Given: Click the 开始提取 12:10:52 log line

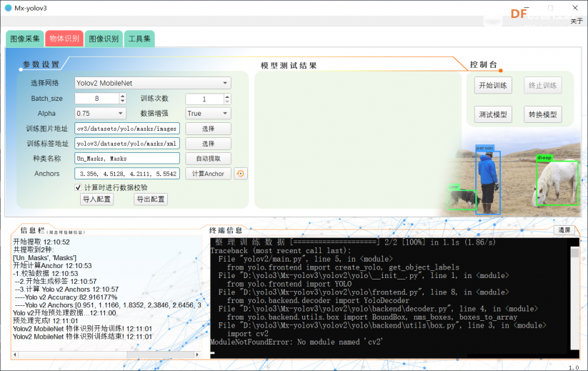Looking at the screenshot, I should coord(41,242).
